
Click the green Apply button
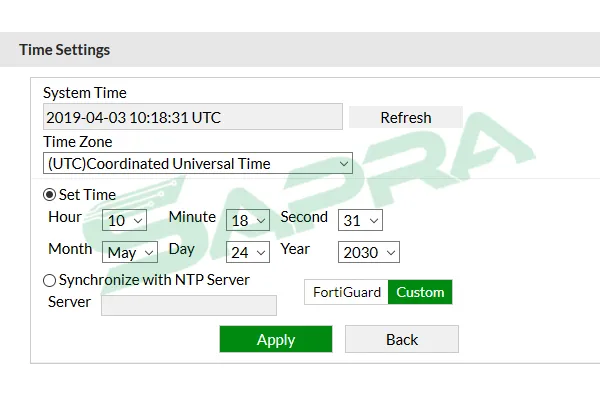click(x=276, y=339)
